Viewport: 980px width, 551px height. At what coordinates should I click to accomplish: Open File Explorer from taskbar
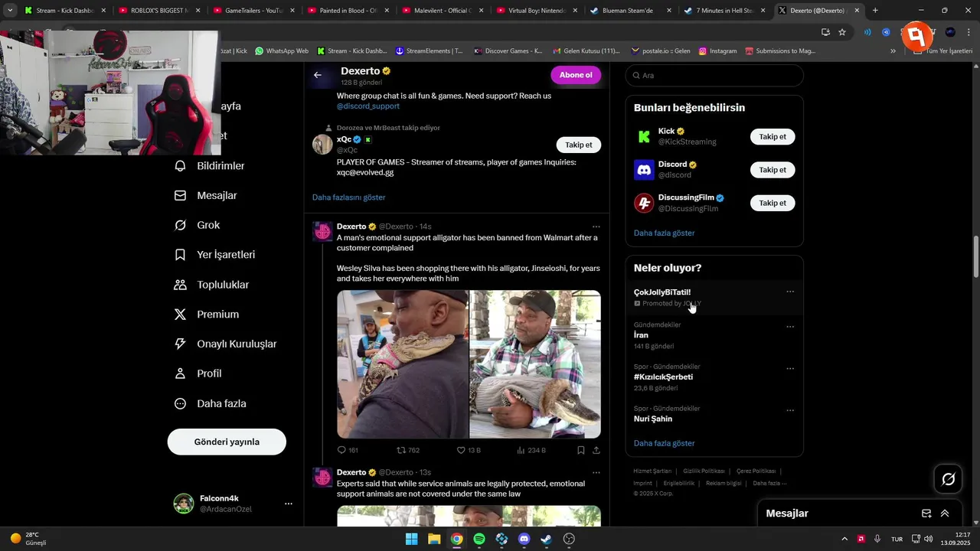(434, 539)
